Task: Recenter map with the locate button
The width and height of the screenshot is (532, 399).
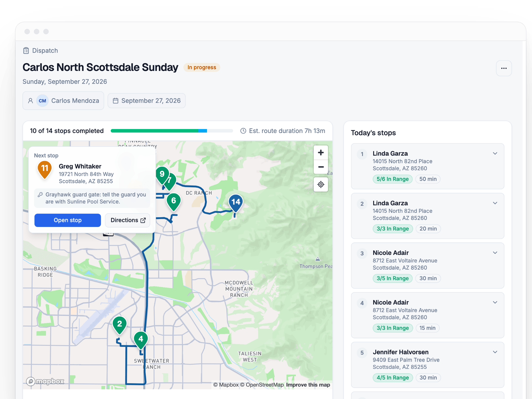Action: tap(321, 185)
